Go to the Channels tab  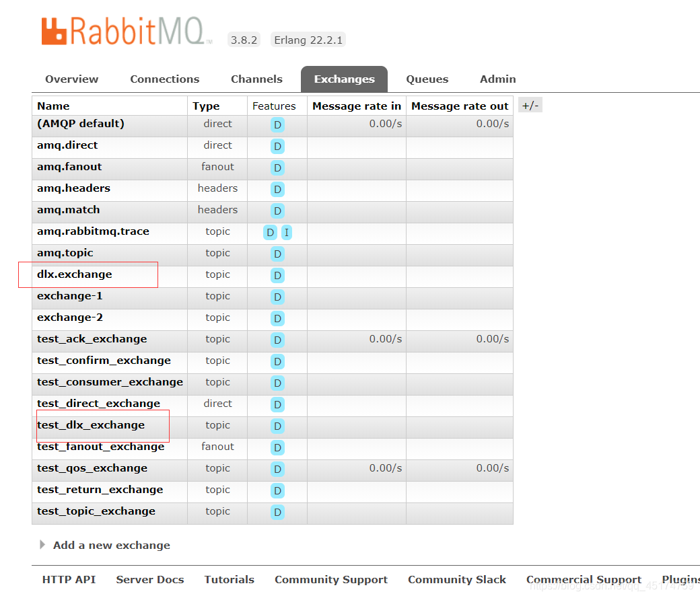(x=256, y=79)
